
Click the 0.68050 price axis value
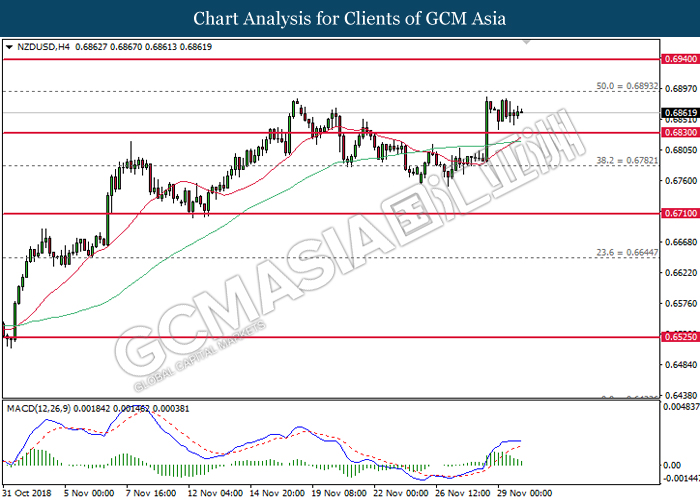click(x=680, y=150)
